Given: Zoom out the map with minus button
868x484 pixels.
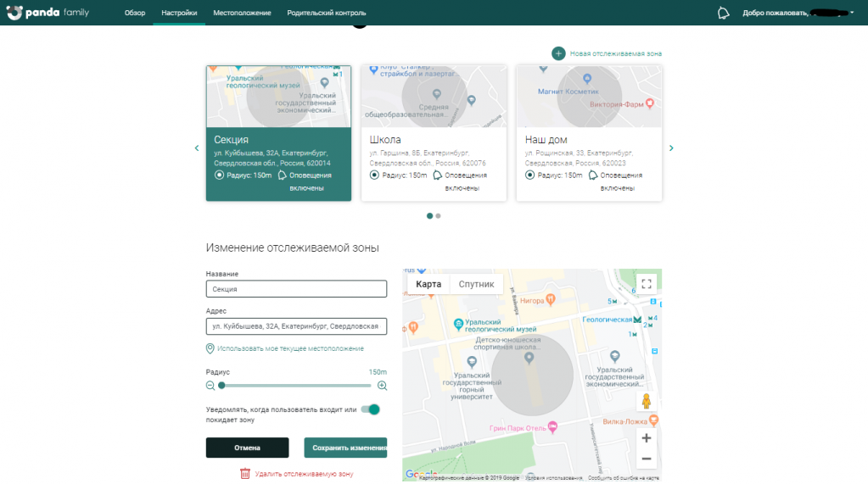Looking at the screenshot, I should [647, 459].
